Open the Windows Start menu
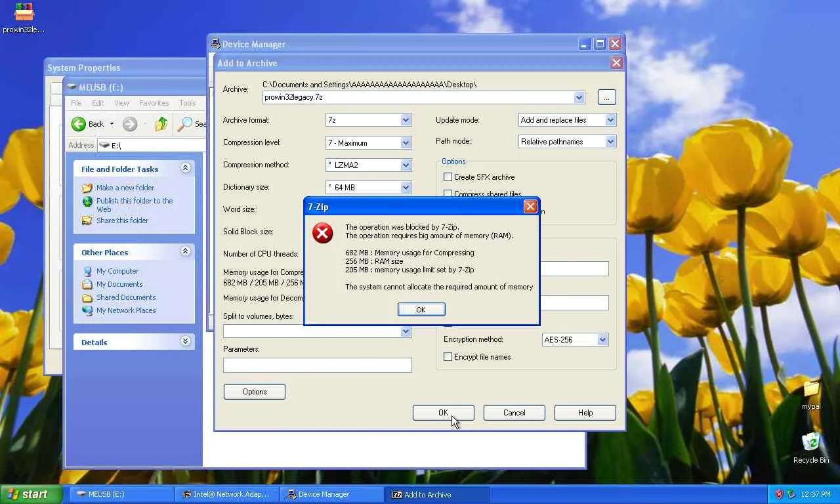 click(31, 494)
